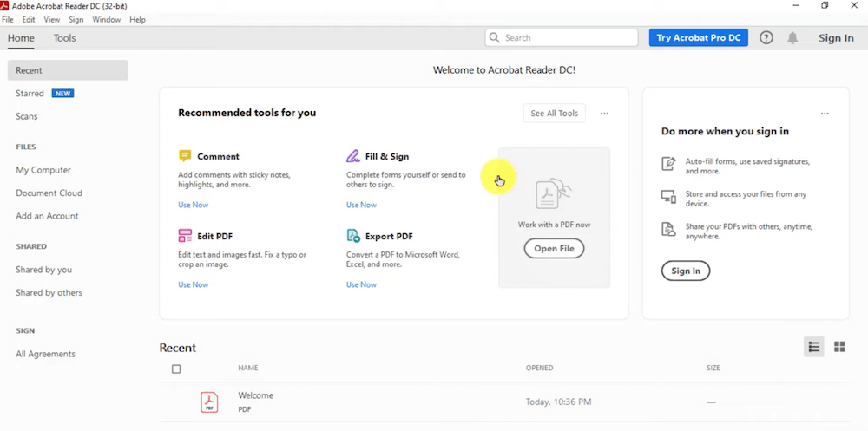The width and height of the screenshot is (868, 431).
Task: Click the Export PDF icon
Action: (x=353, y=236)
